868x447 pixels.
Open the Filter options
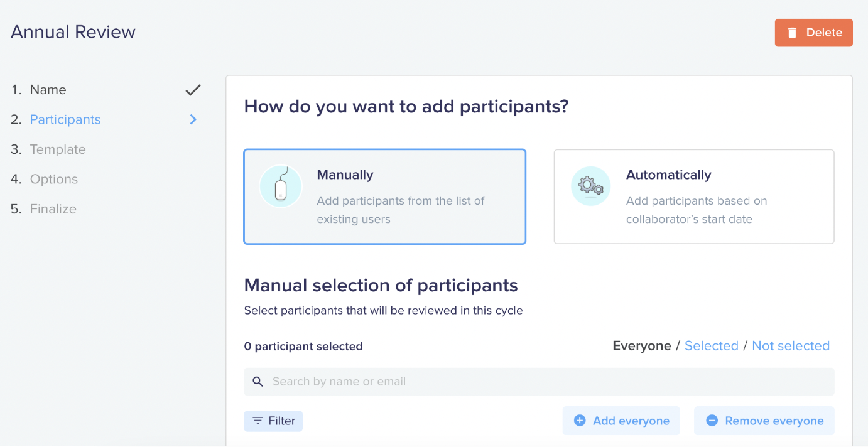click(x=273, y=421)
